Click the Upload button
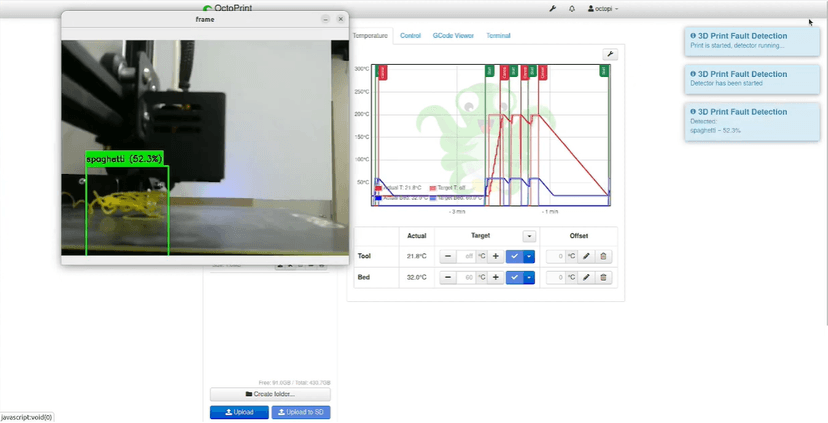828x423 pixels. 239,412
